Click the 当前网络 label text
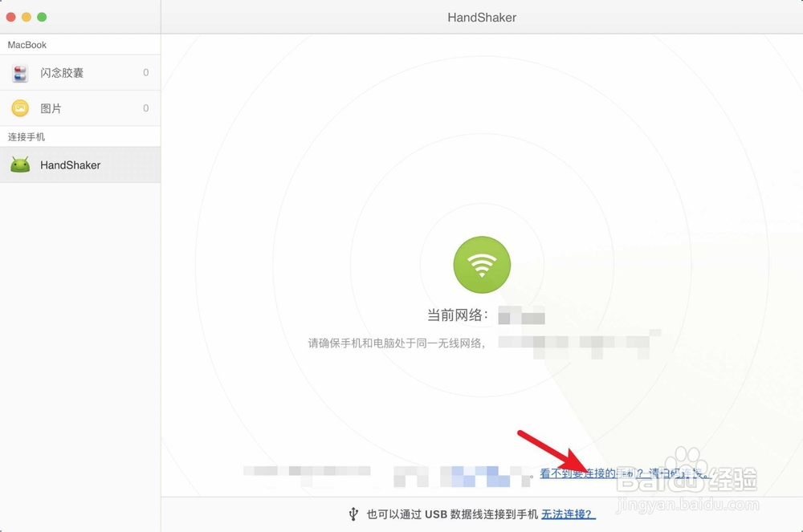803x532 pixels. (458, 315)
